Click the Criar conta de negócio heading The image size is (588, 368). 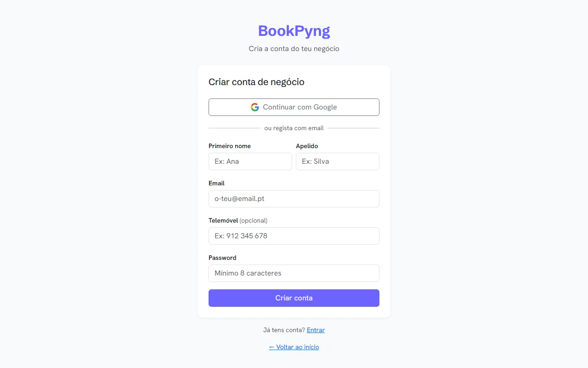click(256, 82)
